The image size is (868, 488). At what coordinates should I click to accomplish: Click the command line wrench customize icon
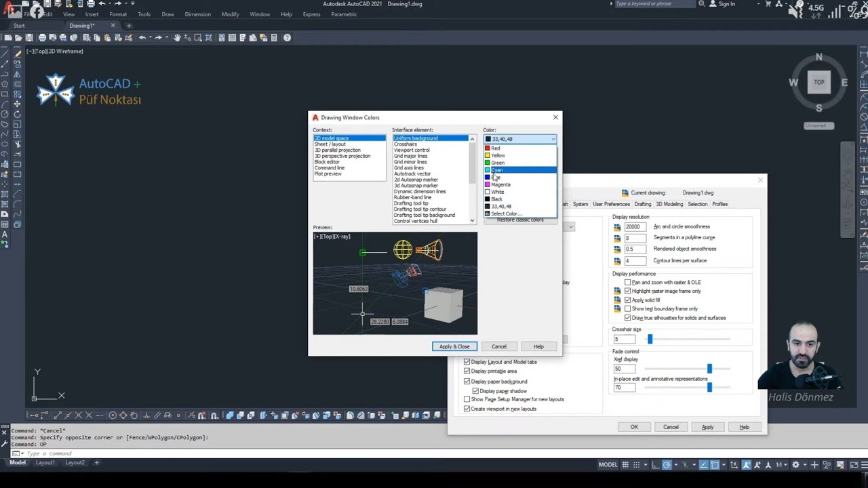pyautogui.click(x=4, y=443)
